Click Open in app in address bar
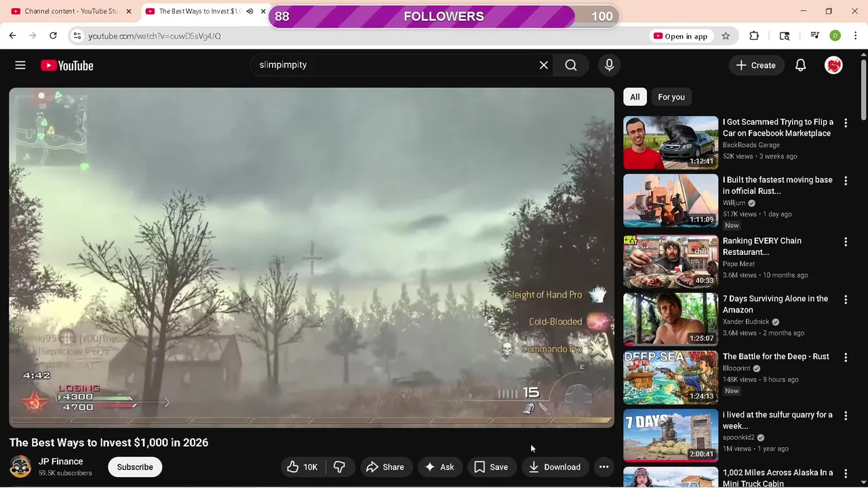Screen dimensions: 868x488 [x=680, y=36]
